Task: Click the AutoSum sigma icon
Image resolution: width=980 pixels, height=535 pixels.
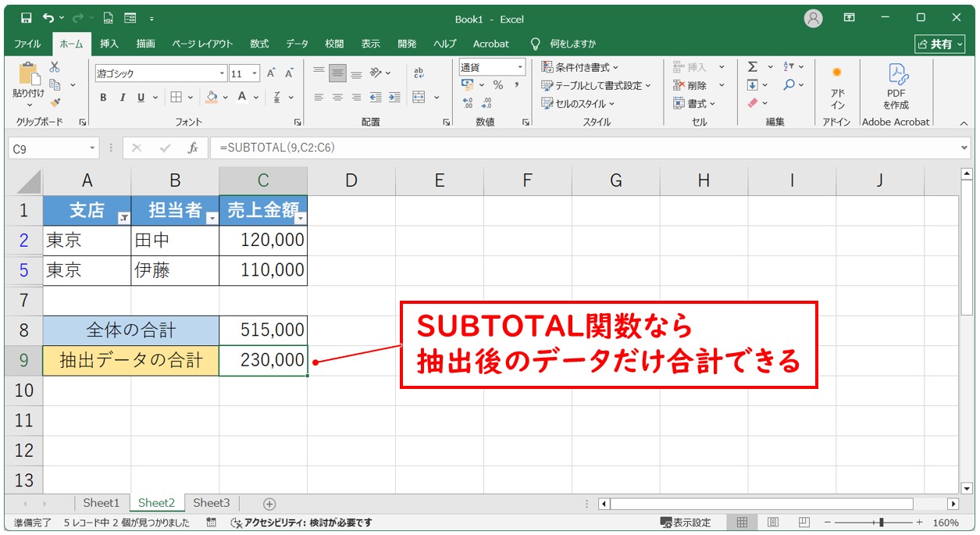Action: click(753, 67)
